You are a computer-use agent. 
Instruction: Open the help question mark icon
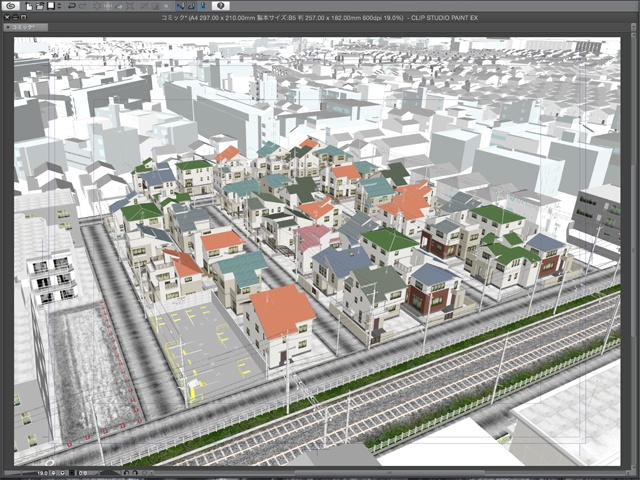(220, 6)
